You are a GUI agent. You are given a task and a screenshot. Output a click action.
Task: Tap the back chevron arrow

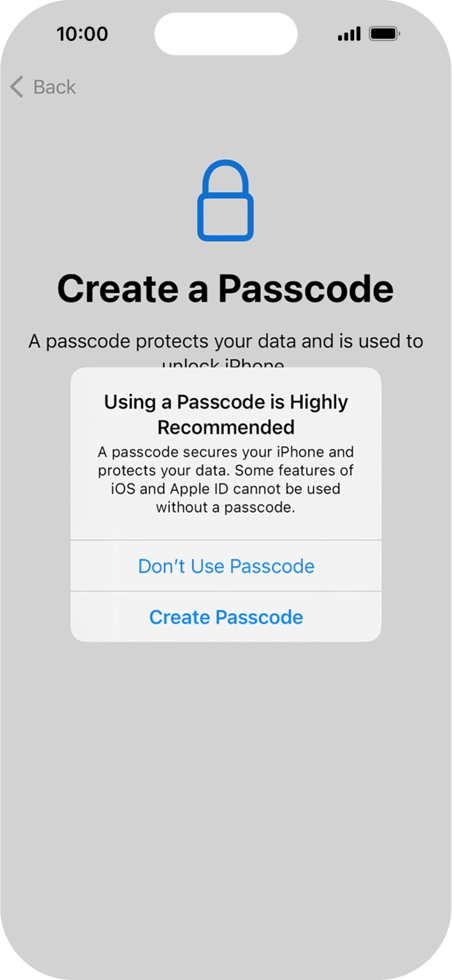coord(15,86)
